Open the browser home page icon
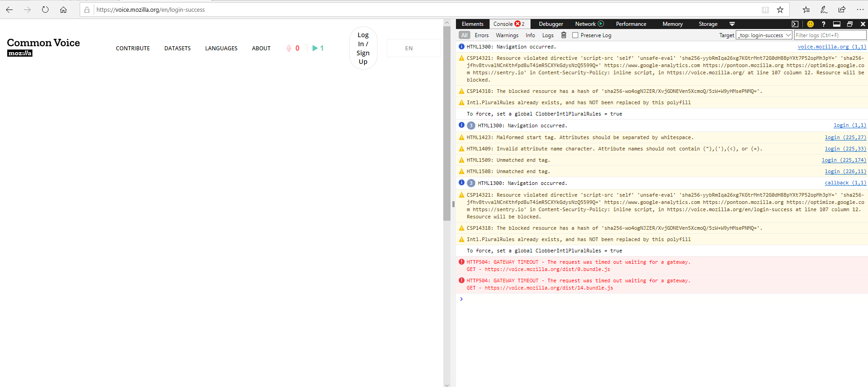Viewport: 868px width, 387px height. point(63,10)
